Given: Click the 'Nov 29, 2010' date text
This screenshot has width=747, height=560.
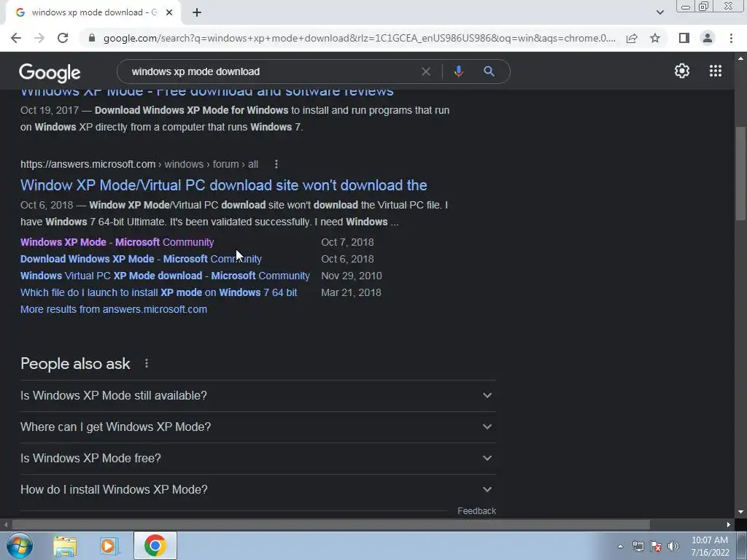Looking at the screenshot, I should pos(352,276).
